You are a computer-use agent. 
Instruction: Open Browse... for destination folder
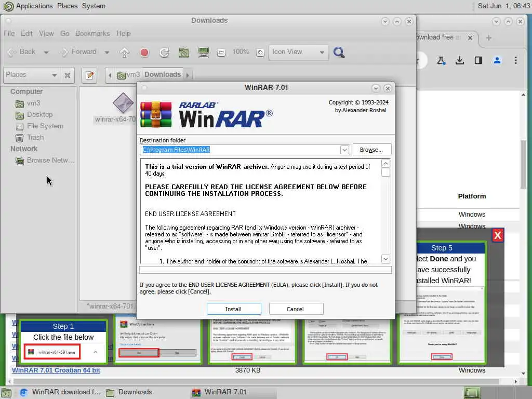click(x=372, y=150)
